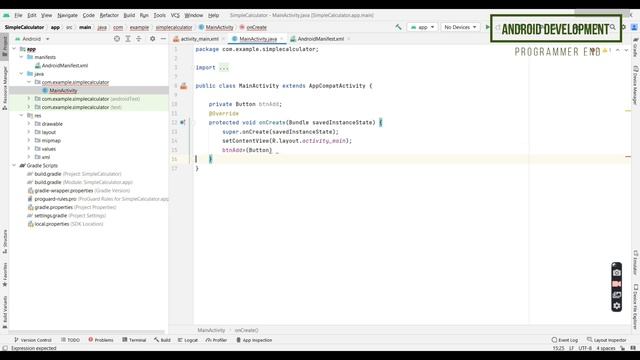
Task: Select the MainActivity.java editor tab
Action: click(258, 39)
